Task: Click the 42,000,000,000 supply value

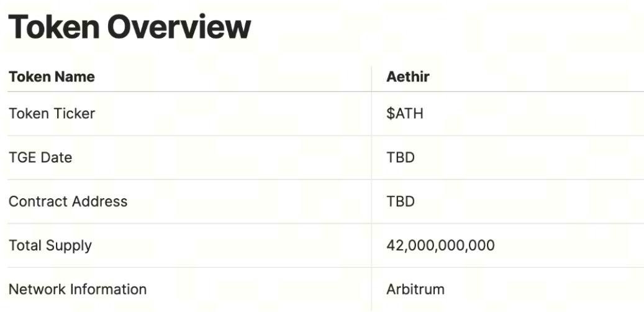Action: (440, 246)
